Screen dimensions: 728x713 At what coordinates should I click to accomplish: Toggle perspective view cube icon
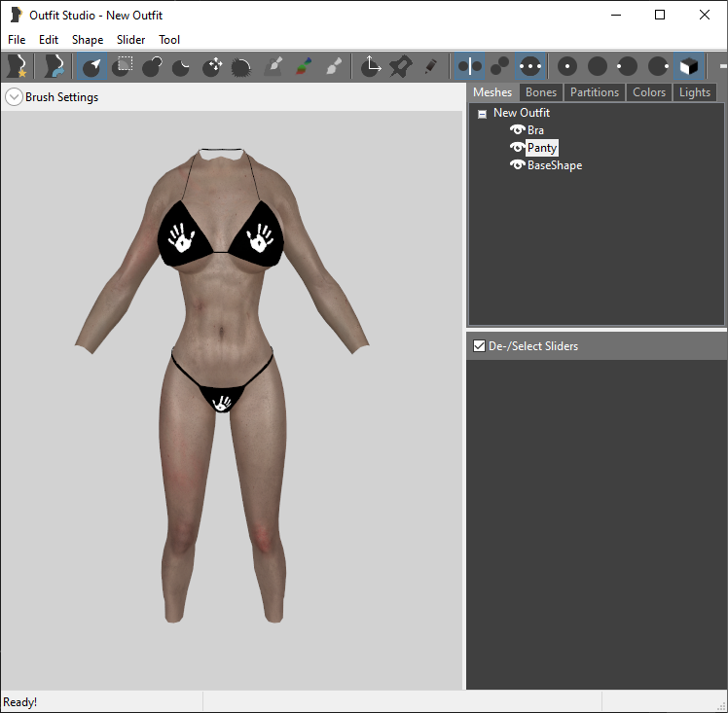[689, 66]
